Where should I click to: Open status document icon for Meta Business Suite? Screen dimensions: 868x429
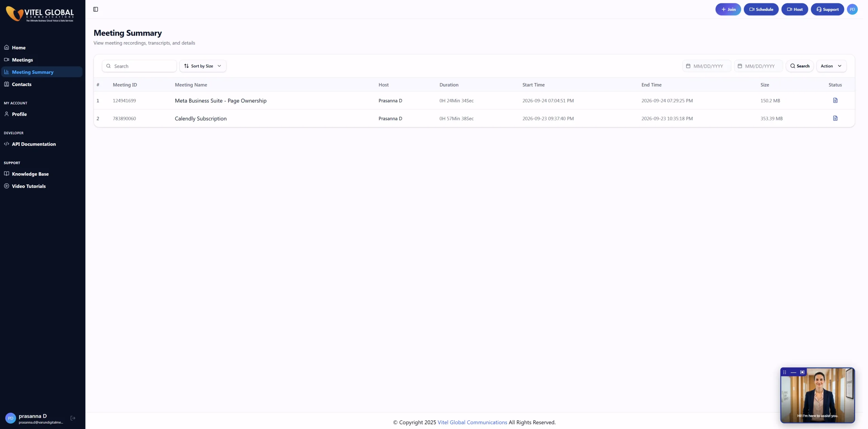click(x=835, y=100)
